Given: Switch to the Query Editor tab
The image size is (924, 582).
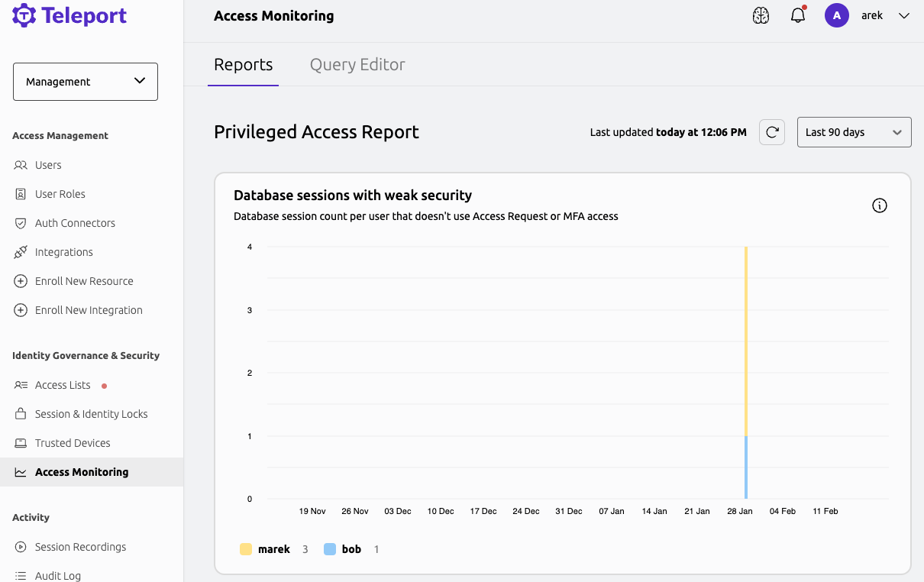Looking at the screenshot, I should [357, 64].
